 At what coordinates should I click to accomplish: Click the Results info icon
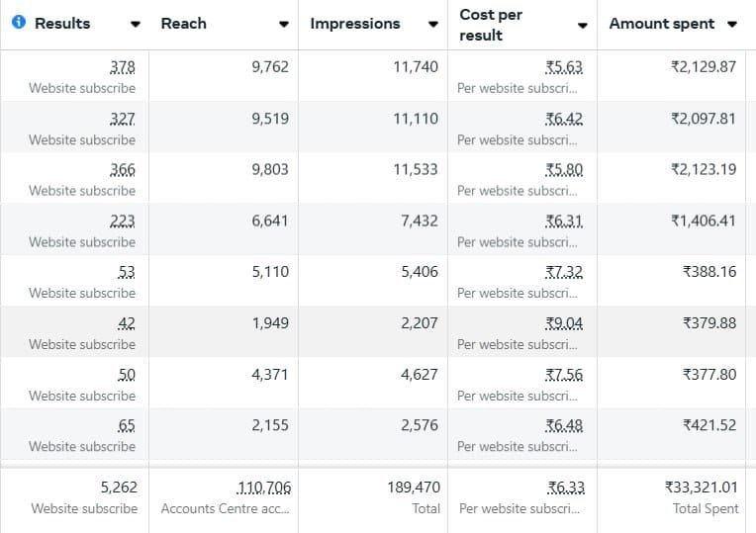pyautogui.click(x=19, y=24)
